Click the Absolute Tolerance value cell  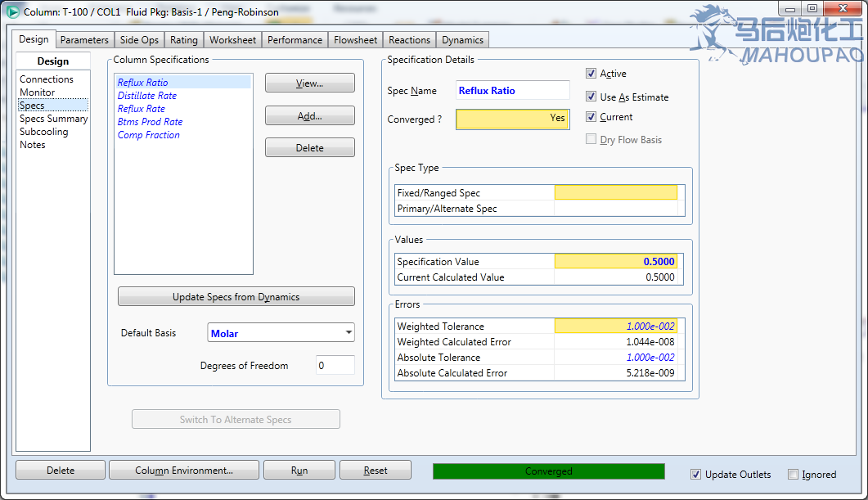pos(615,357)
